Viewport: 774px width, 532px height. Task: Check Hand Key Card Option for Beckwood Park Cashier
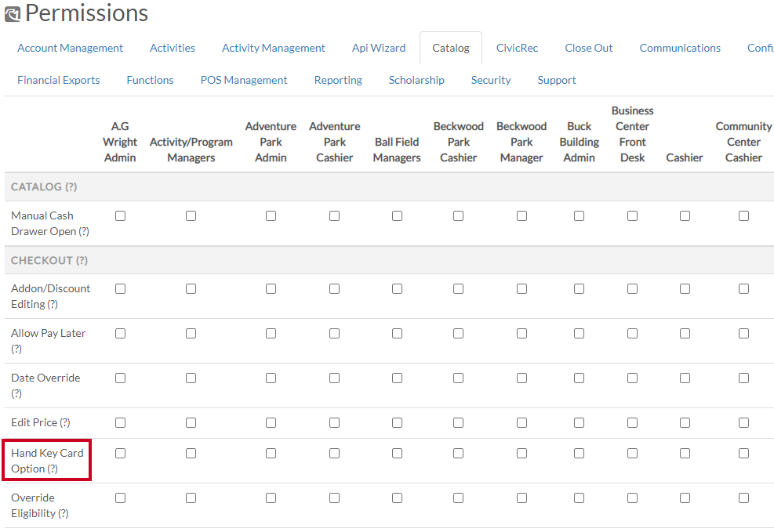pos(459,454)
